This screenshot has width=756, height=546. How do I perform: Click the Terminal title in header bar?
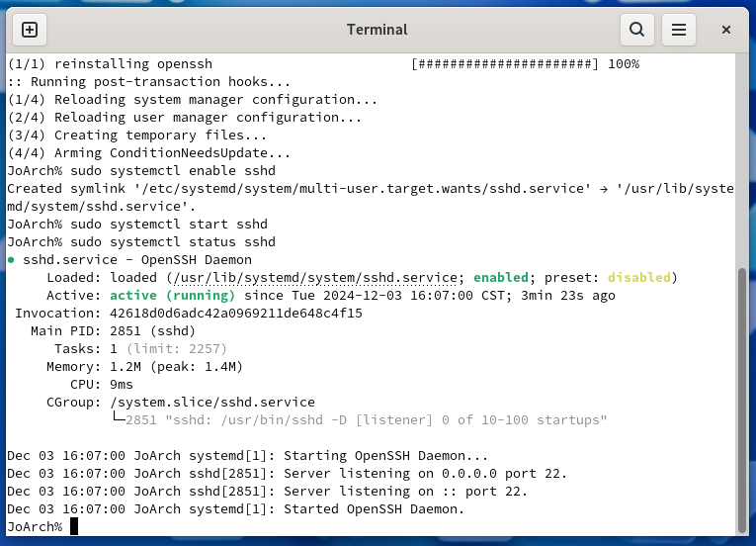(377, 30)
